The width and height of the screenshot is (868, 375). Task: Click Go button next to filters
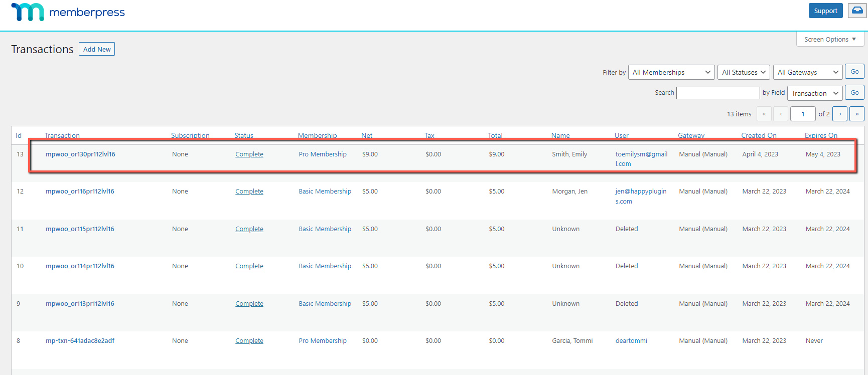click(854, 72)
